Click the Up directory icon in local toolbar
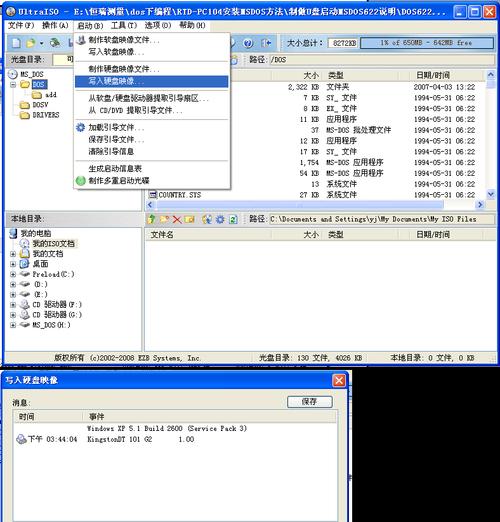Screen dimensions: 500x522 click(x=152, y=219)
